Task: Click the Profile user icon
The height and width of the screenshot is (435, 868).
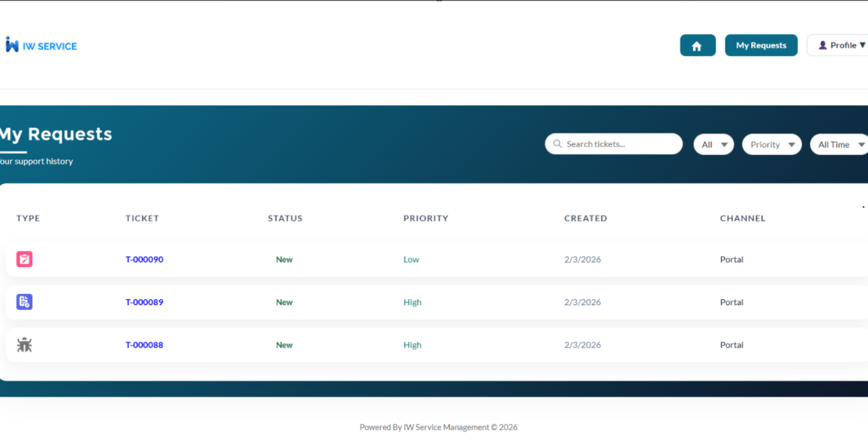Action: (822, 45)
